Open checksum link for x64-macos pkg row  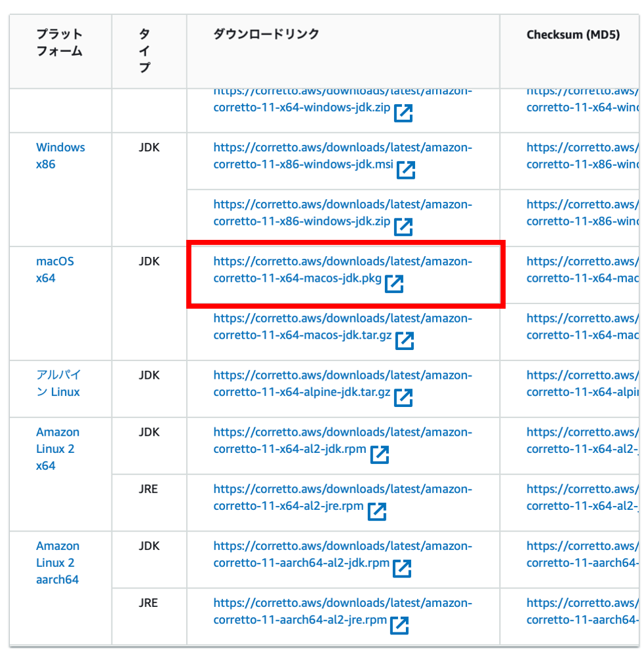point(582,269)
